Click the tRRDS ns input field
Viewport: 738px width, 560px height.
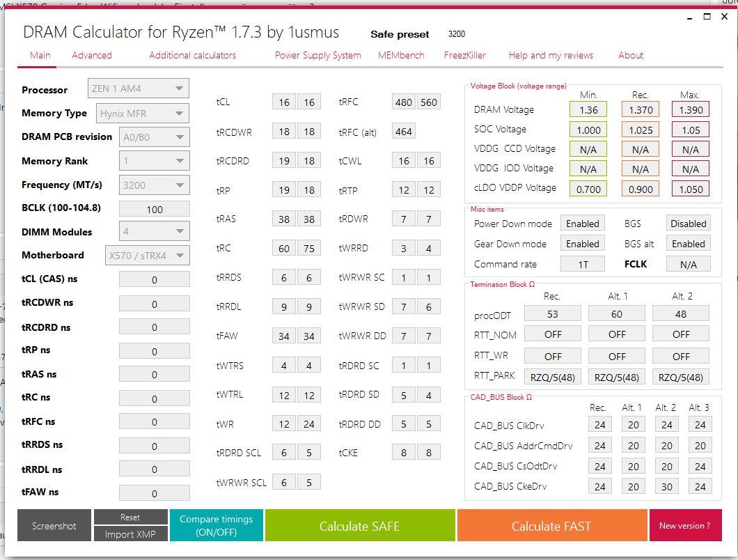tap(155, 446)
